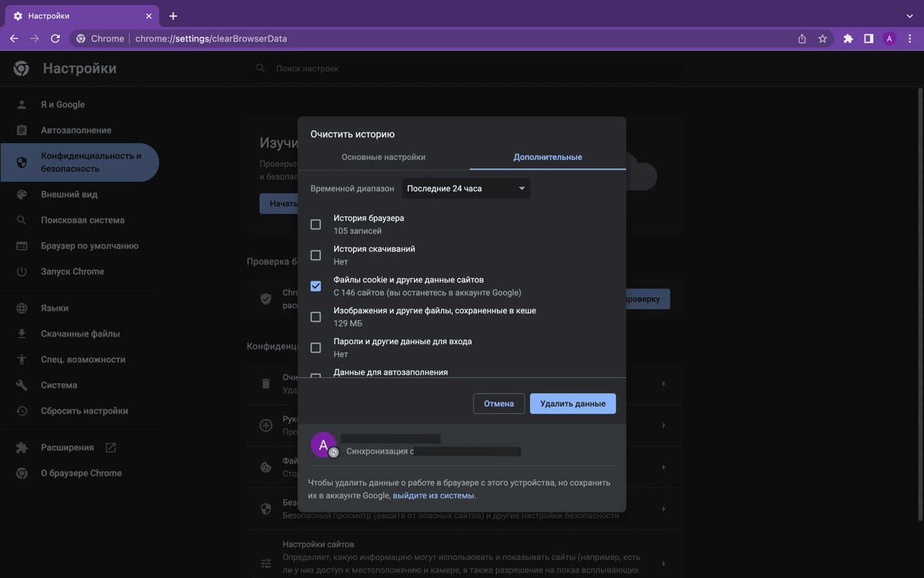Enable Пароли и другие данные для входа checkbox
Viewport: 924px width, 578px height.
click(316, 348)
